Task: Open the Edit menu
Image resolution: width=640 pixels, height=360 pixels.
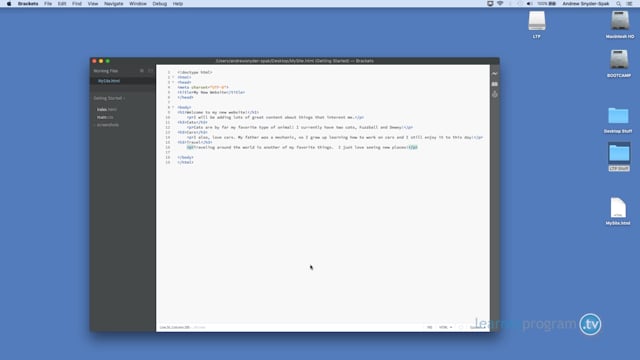Action: click(62, 4)
